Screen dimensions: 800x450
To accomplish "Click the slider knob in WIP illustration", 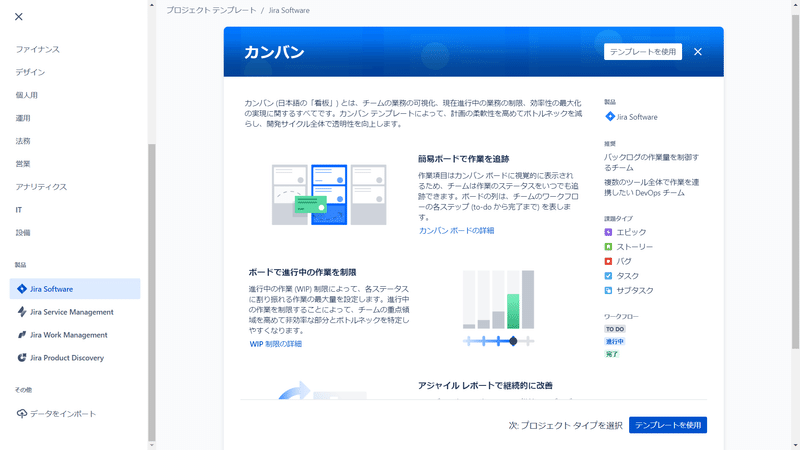I will (x=513, y=341).
